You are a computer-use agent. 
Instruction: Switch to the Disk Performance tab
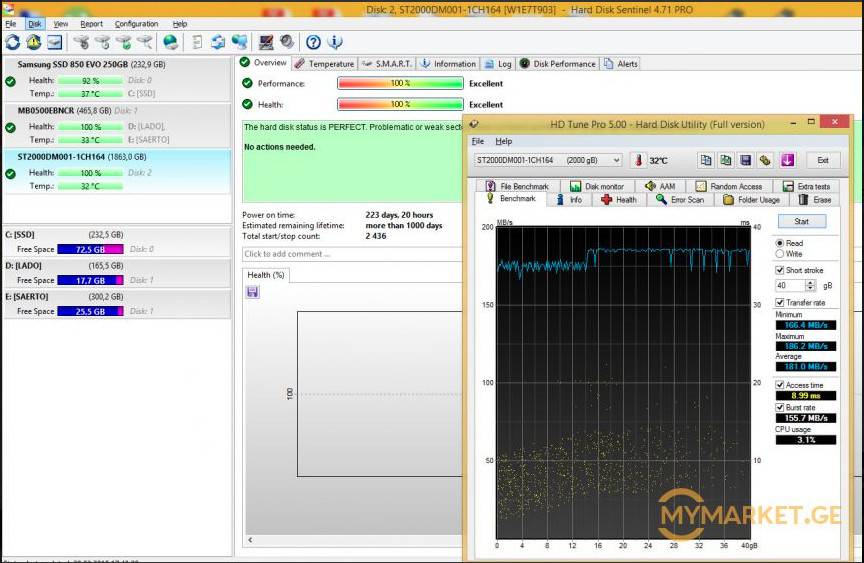click(x=558, y=64)
